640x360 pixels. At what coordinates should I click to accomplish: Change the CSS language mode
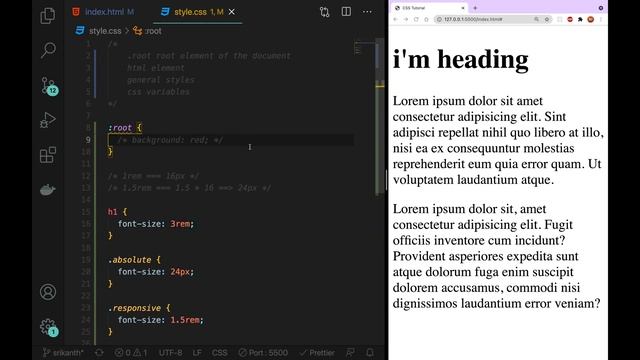point(220,353)
